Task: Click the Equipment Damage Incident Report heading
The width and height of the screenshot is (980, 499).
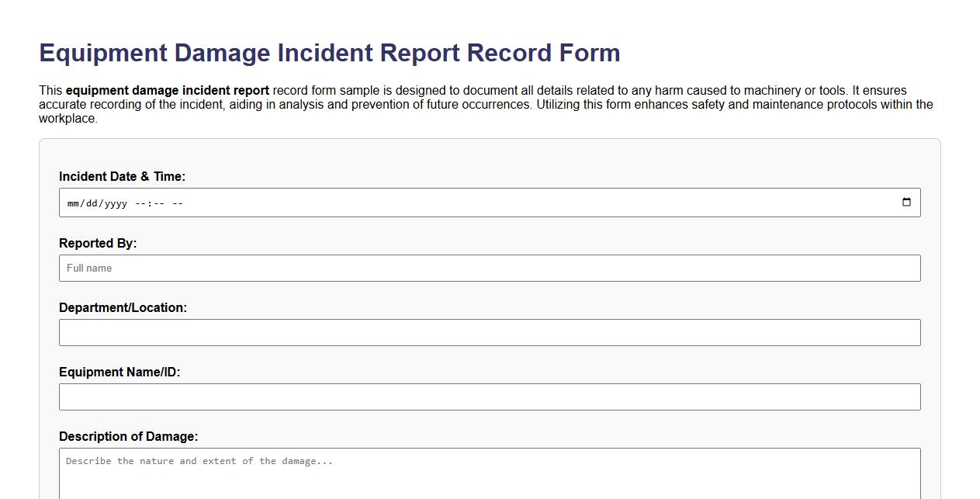Action: pos(329,53)
